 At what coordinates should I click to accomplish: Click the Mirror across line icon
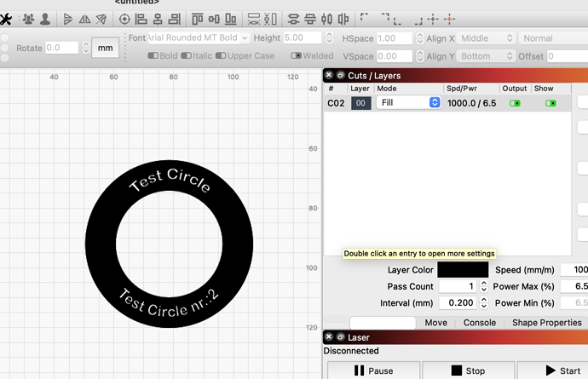[x=101, y=19]
